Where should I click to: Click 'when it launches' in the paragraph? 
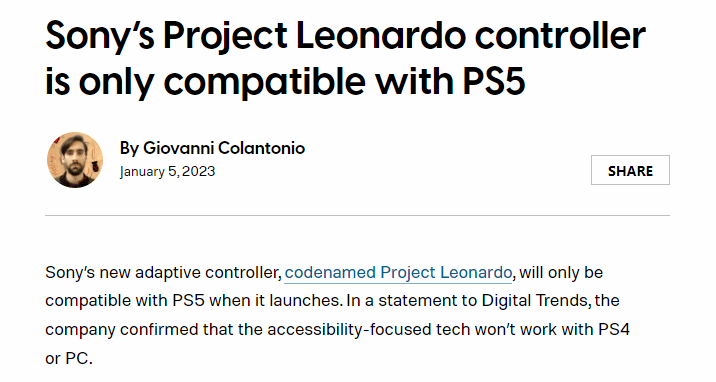(275, 301)
